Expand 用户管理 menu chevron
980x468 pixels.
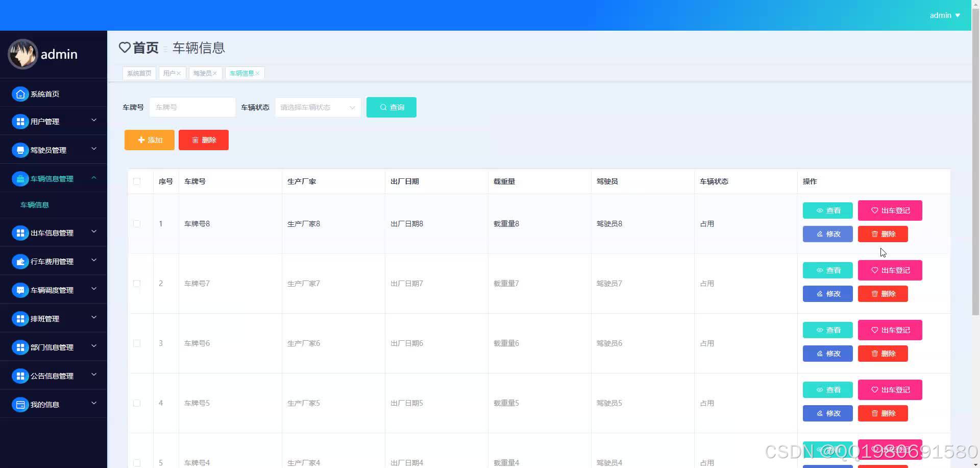(94, 120)
